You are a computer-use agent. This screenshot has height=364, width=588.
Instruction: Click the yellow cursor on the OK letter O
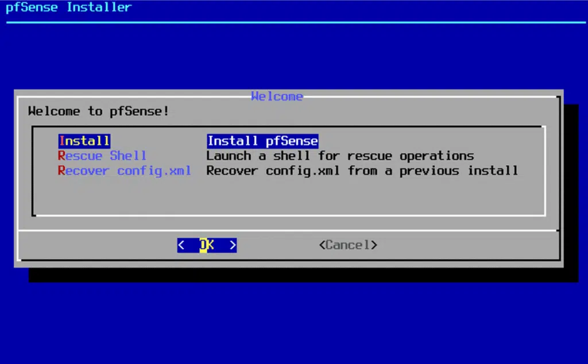pos(203,245)
